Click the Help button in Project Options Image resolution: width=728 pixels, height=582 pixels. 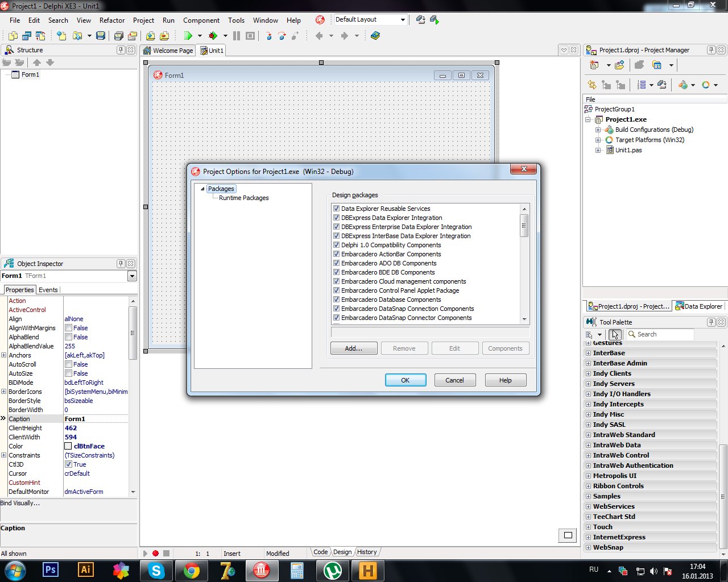click(506, 380)
